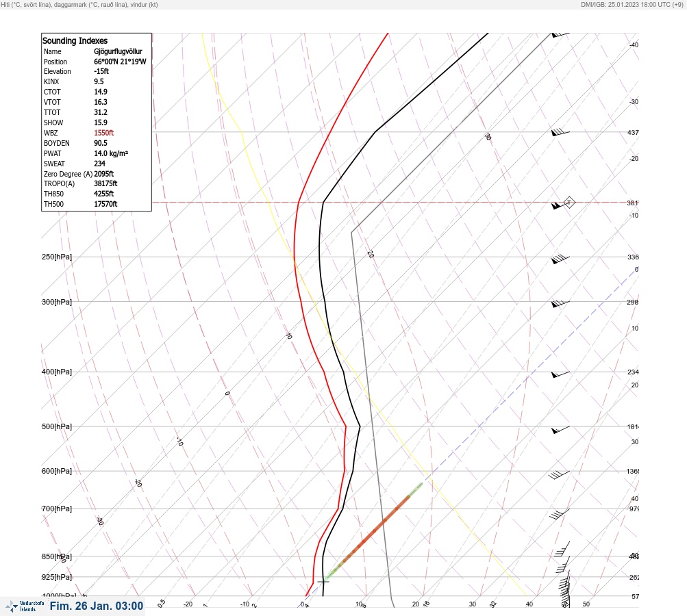Click the '500[hPa]' pressure label
The height and width of the screenshot is (616, 687).
tap(57, 426)
